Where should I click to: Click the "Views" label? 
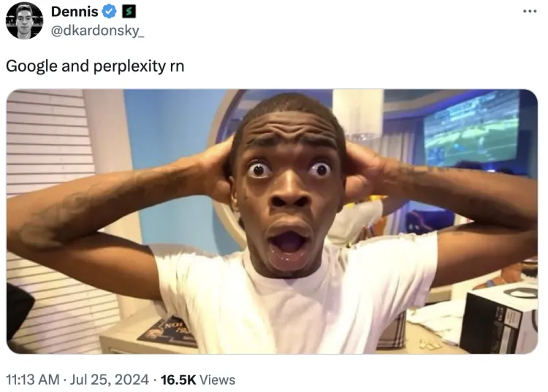click(x=217, y=380)
